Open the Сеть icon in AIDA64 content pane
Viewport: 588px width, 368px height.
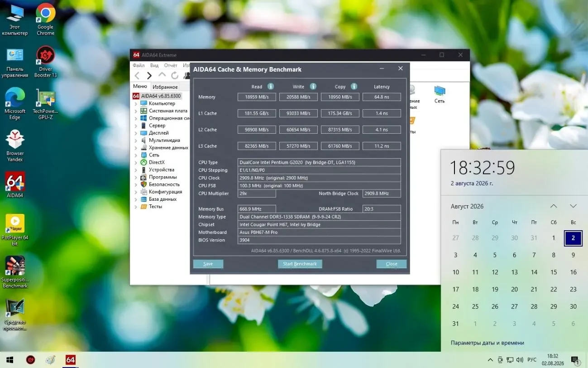[x=440, y=94]
